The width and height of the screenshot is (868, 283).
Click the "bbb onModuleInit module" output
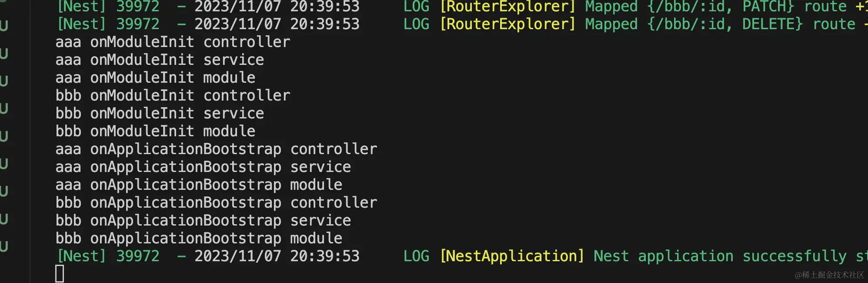point(155,131)
